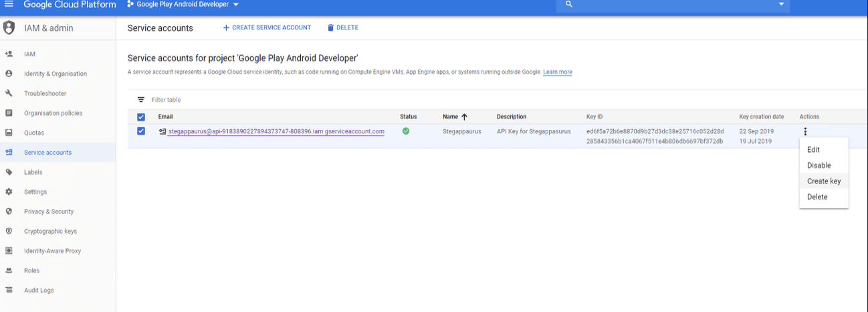Click the project hexagon icon in header
Image resolution: width=868 pixels, height=312 pixels.
(130, 4)
